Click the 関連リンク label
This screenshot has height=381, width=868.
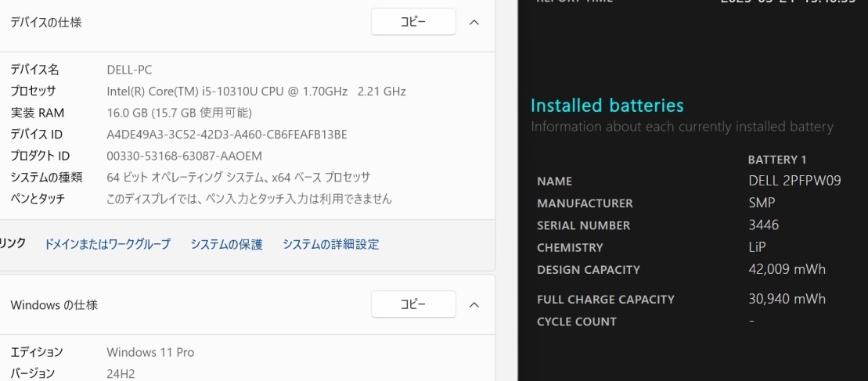tap(13, 243)
